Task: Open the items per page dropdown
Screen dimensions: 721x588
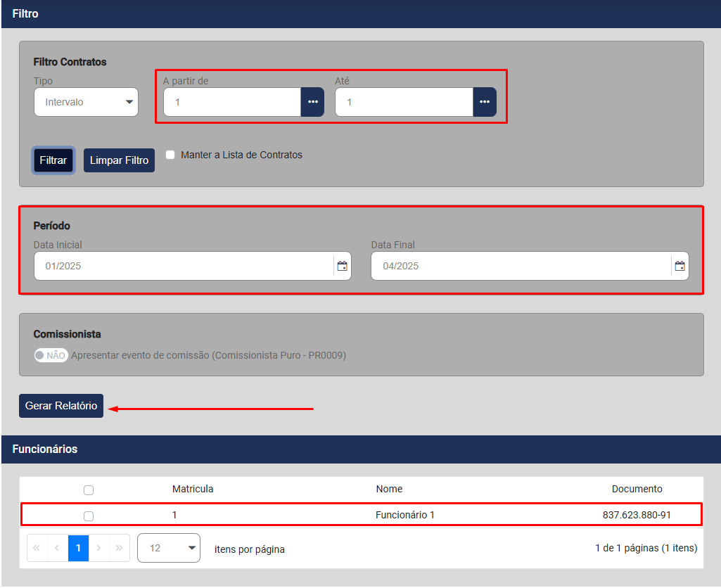Action: tap(169, 548)
